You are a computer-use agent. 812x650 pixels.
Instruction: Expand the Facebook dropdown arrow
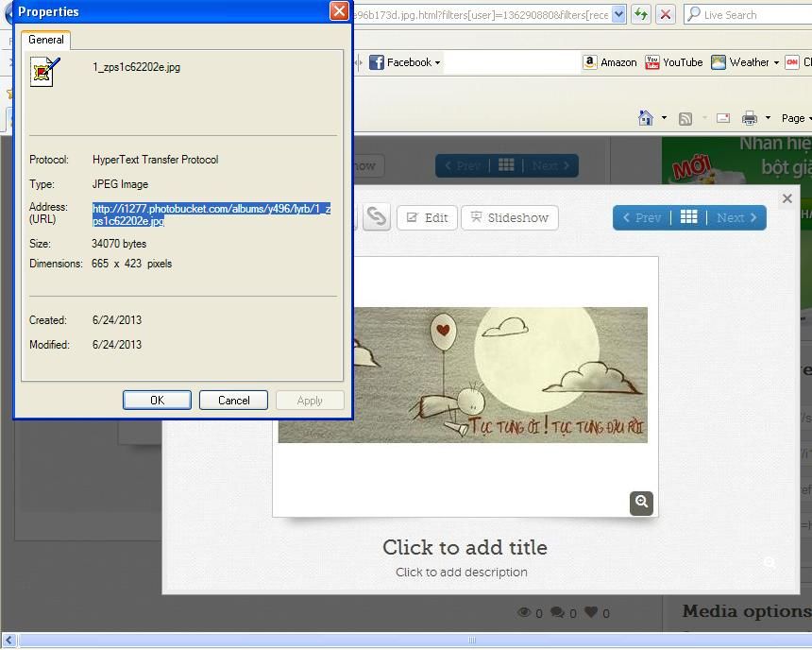tap(437, 62)
